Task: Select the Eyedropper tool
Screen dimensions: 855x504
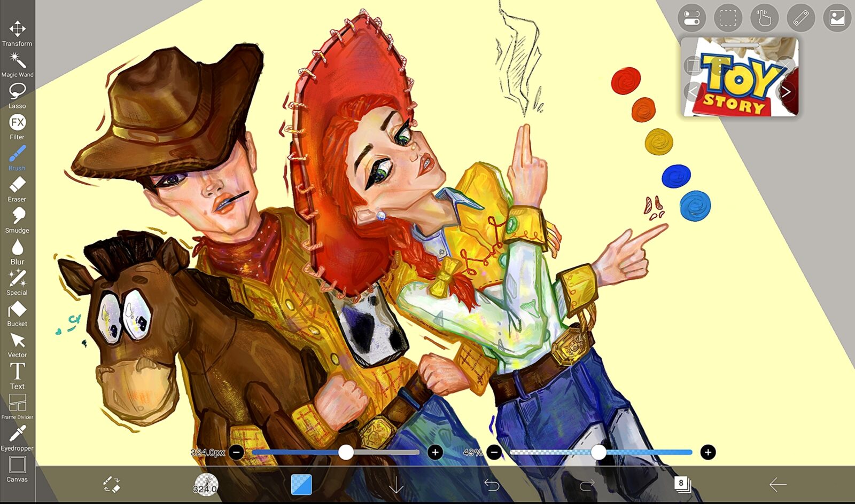Action: coord(17,438)
